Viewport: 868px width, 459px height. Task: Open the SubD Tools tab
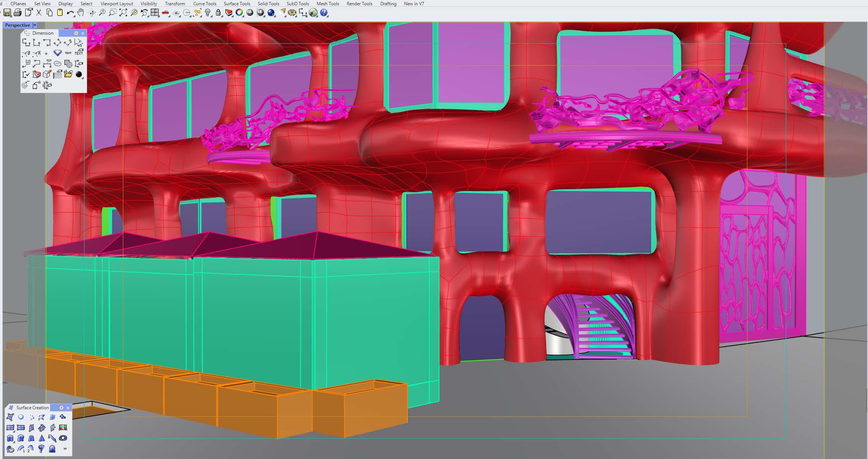pyautogui.click(x=297, y=3)
